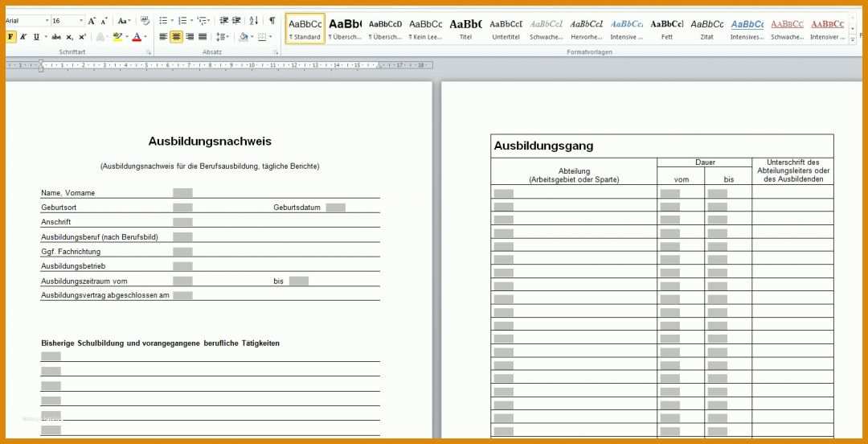This screenshot has width=868, height=444.
Task: Align text to the right
Action: pos(190,37)
